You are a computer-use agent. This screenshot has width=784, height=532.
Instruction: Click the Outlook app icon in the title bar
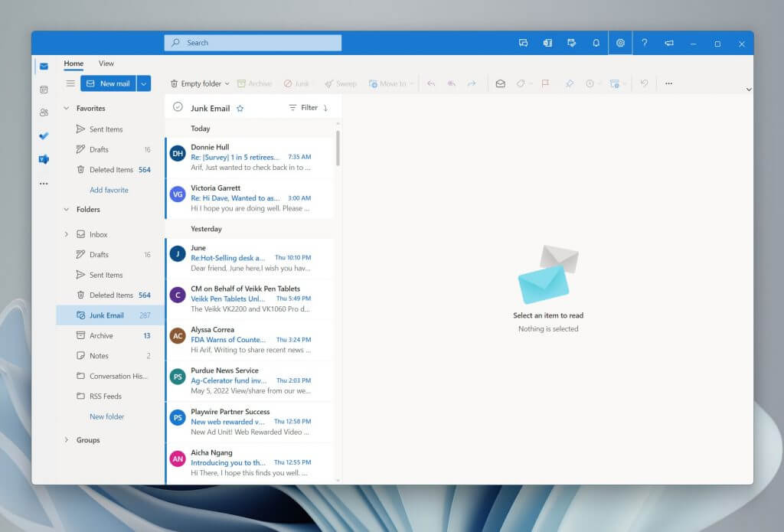(x=547, y=43)
